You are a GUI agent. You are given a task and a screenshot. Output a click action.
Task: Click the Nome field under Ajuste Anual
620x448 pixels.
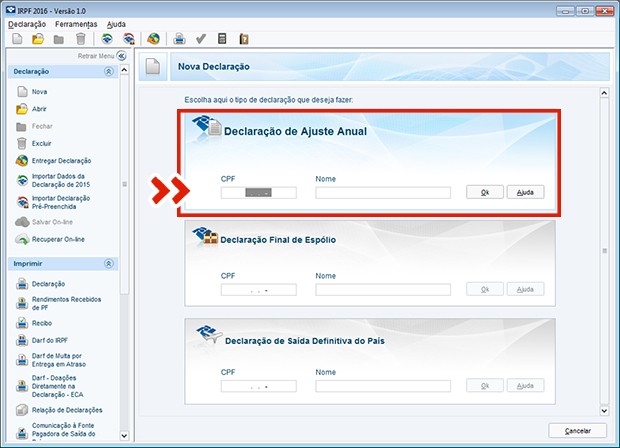click(x=382, y=192)
